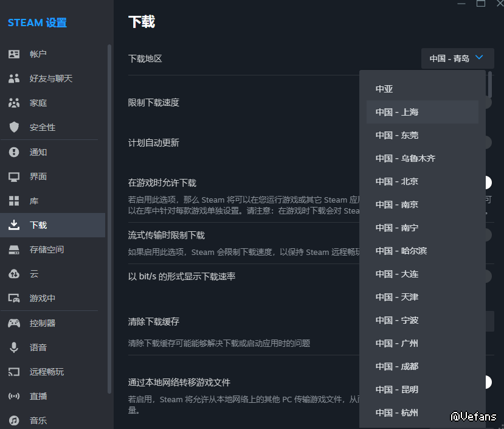The height and width of the screenshot is (429, 504).
Task: Open the 帐户 settings section
Action: (53, 54)
